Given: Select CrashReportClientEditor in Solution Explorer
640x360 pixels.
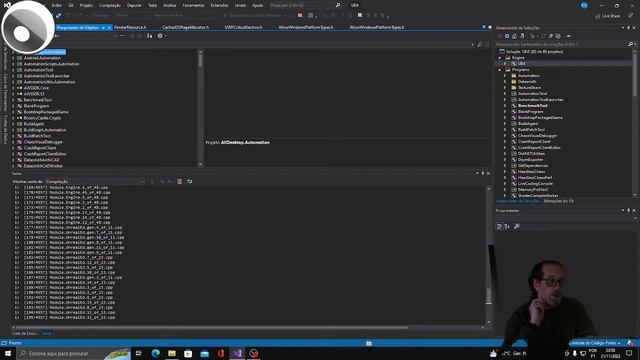Looking at the screenshot, I should point(539,148).
